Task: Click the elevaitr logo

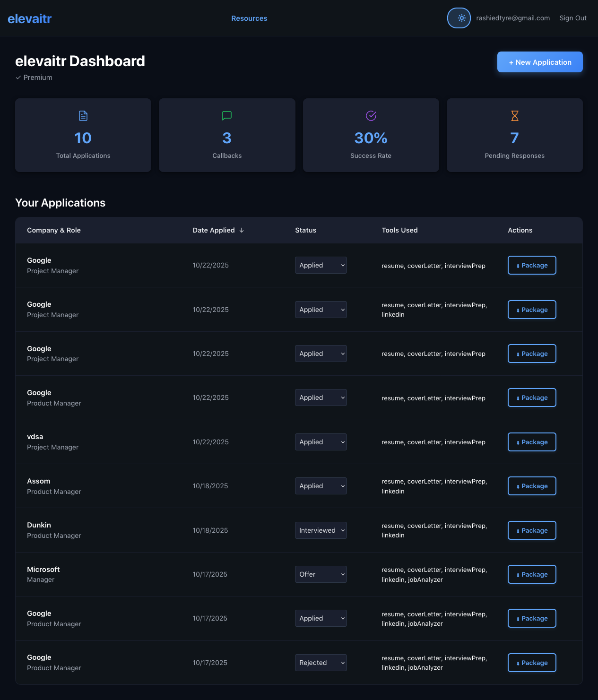Action: [29, 18]
